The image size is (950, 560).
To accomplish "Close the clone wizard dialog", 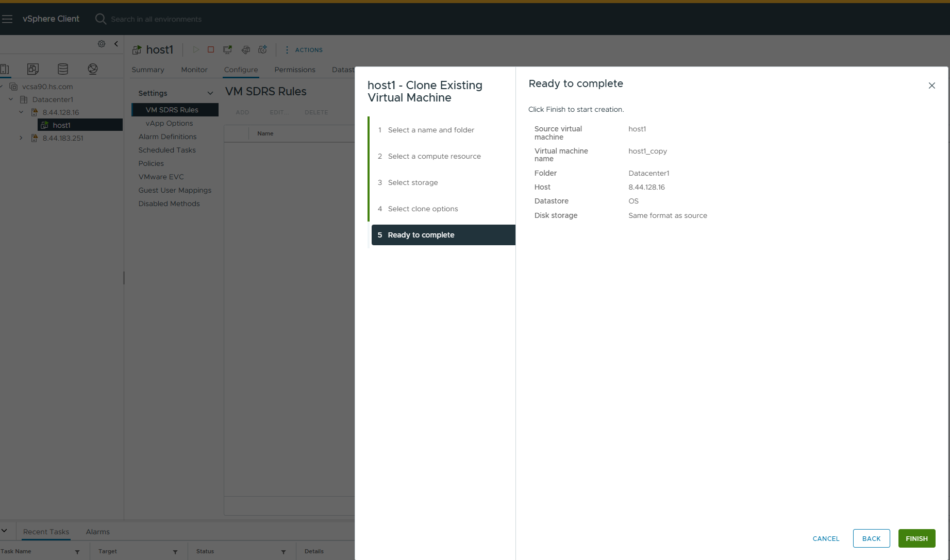I will 931,86.
